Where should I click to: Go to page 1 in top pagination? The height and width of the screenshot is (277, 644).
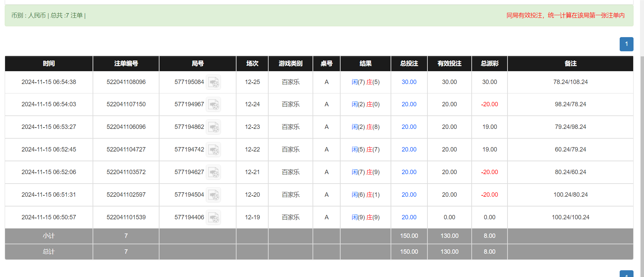(626, 44)
